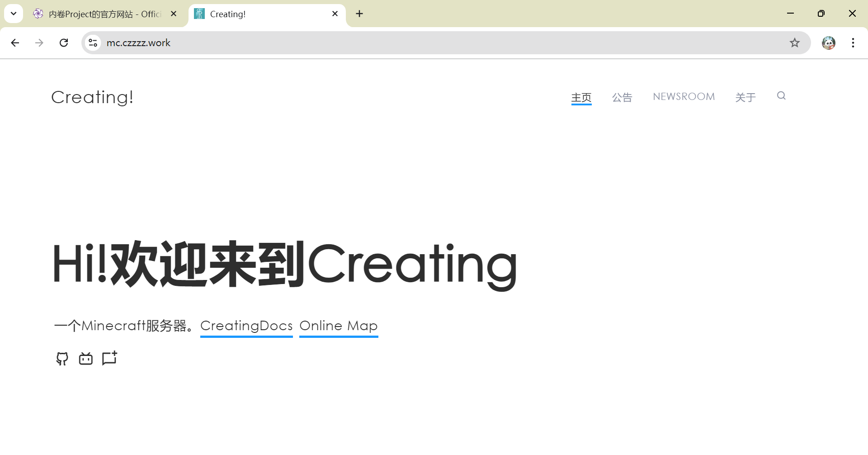Open the site search magnifier icon
Screen dimensions: 868x455
point(781,96)
